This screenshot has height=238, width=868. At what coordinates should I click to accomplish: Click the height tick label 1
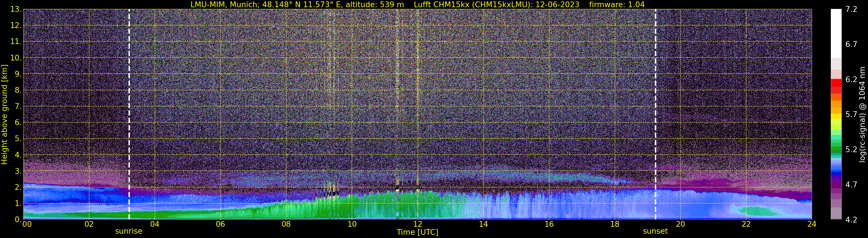pyautogui.click(x=18, y=203)
